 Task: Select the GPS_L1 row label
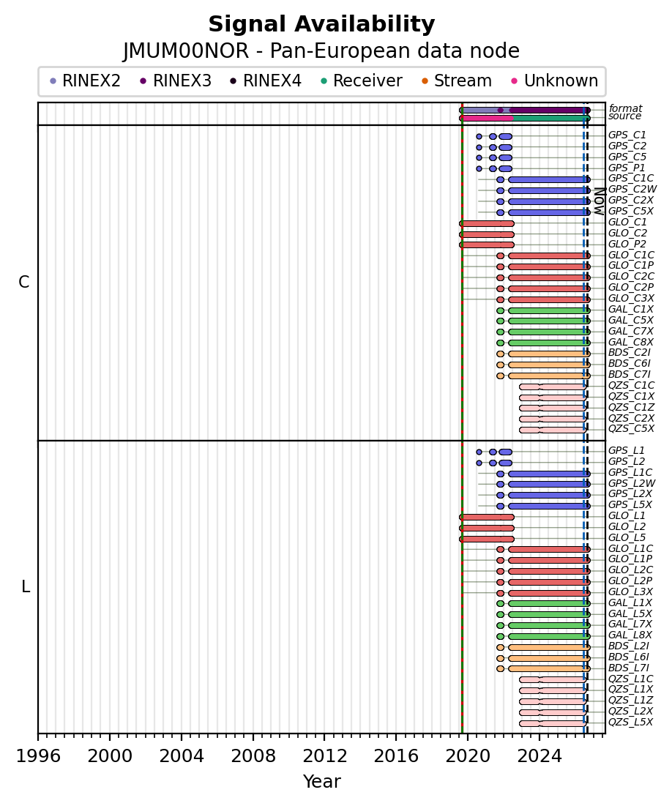click(626, 451)
